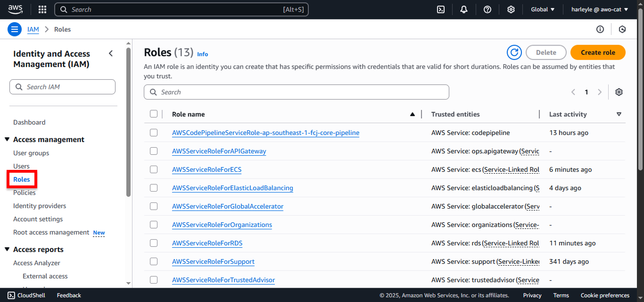The image size is (644, 302).
Task: Open the AWSServiceRoleForElasticLoadBalancing role
Action: [x=232, y=188]
